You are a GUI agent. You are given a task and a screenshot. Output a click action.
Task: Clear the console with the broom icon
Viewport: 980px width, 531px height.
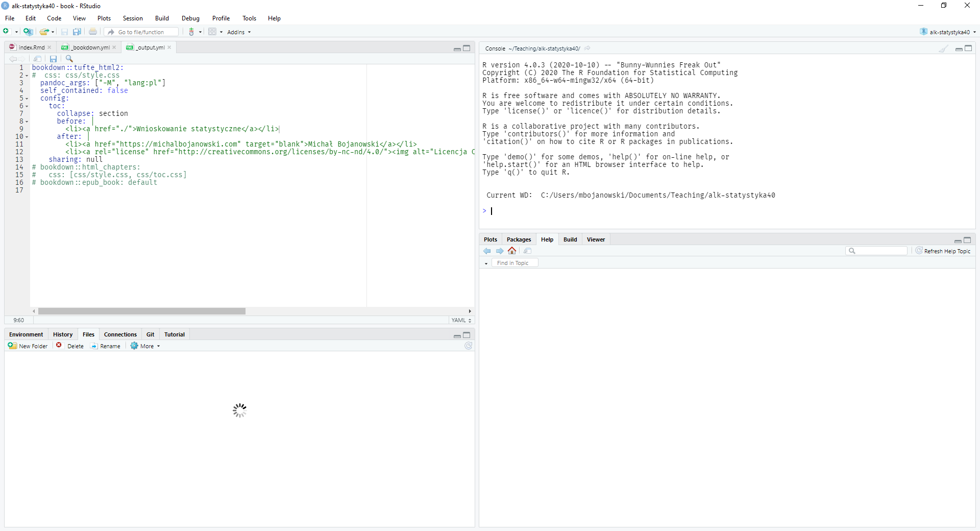942,49
